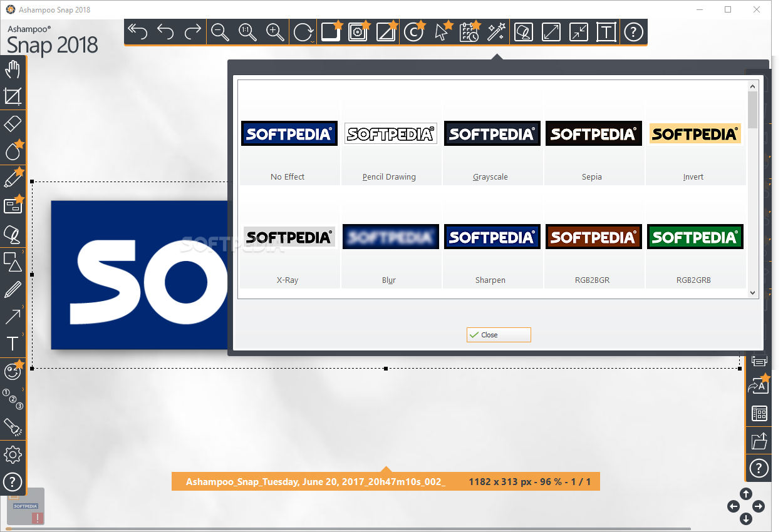The image size is (783, 532).
Task: Click the framed T text icon
Action: [606, 32]
